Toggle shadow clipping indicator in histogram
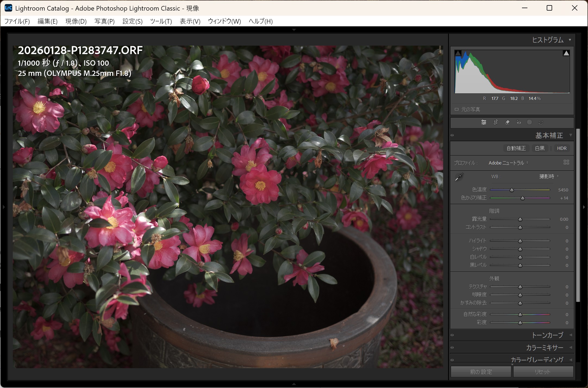Viewport: 588px width, 388px height. [458, 53]
